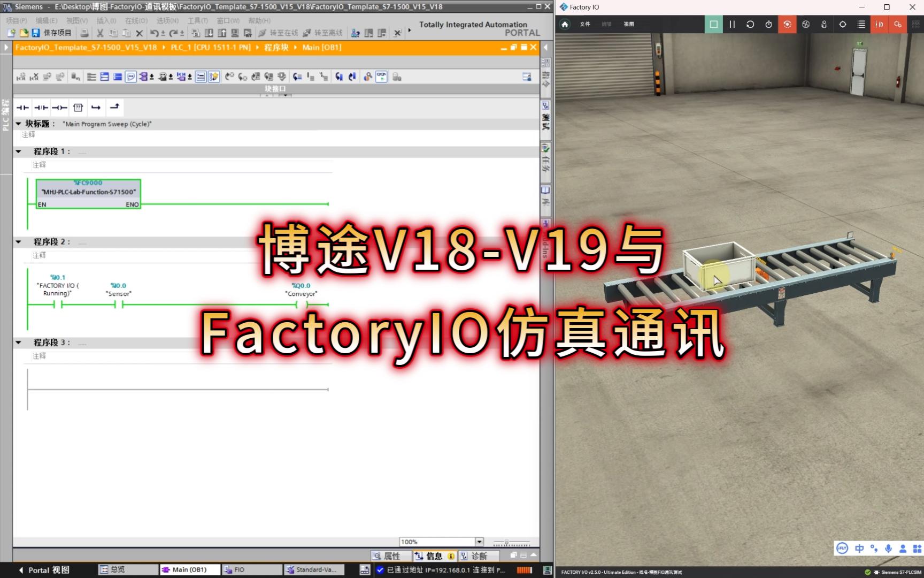The height and width of the screenshot is (578, 924).
Task: Click the delete X icon in main toolbar
Action: pyautogui.click(x=140, y=33)
